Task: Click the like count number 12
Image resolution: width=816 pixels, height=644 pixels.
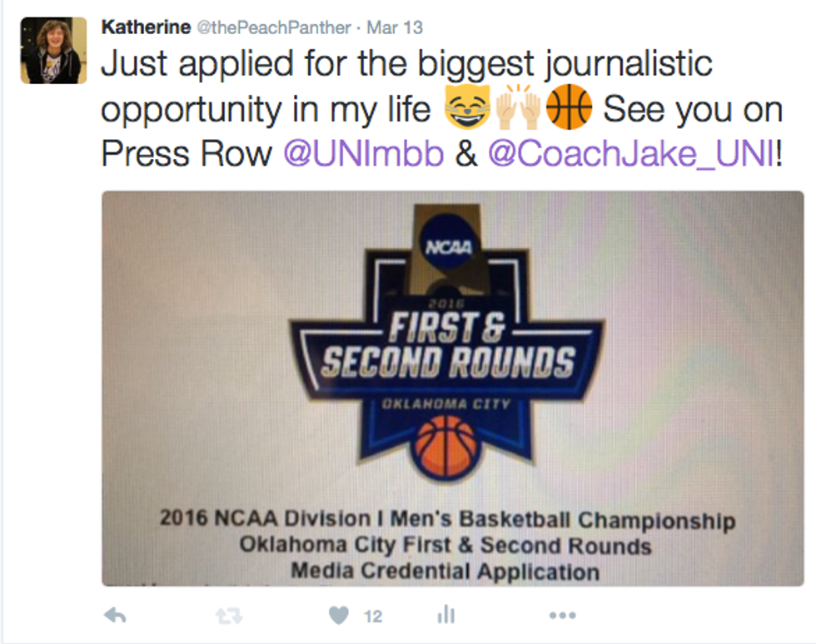Action: point(373,616)
